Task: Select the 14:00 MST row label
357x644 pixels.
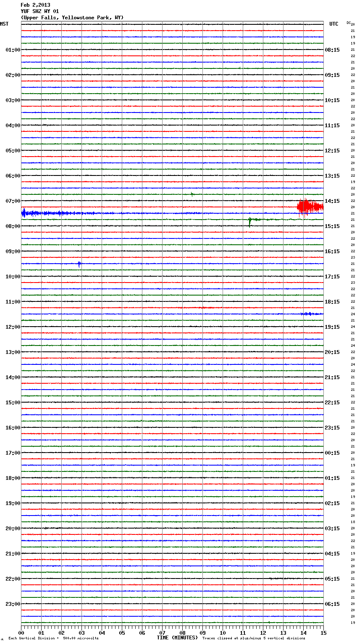Action: point(13,377)
